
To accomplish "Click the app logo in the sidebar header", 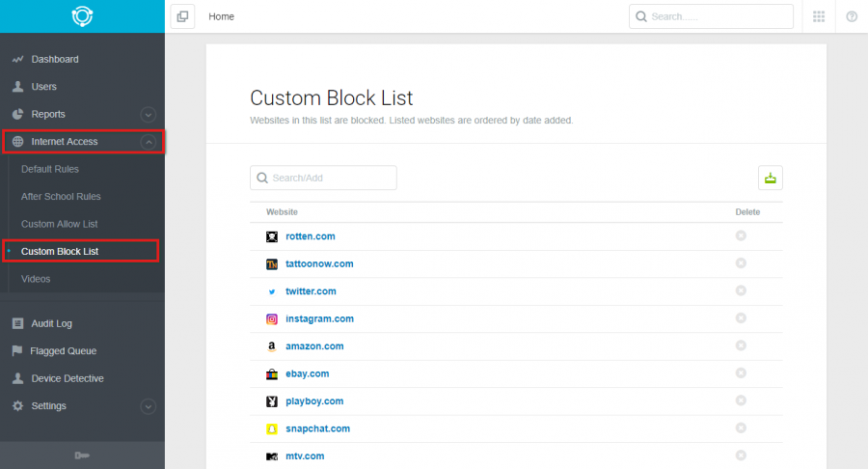I will click(x=82, y=16).
